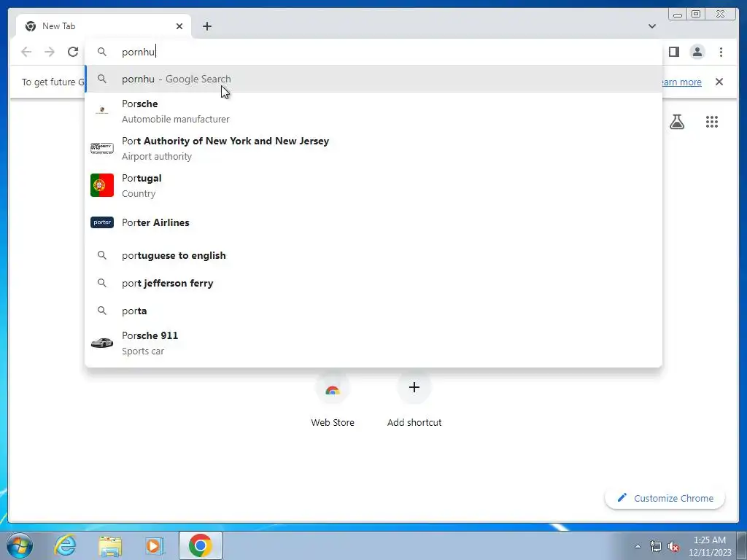Click the Web Store label text
This screenshot has width=747, height=560.
[333, 422]
